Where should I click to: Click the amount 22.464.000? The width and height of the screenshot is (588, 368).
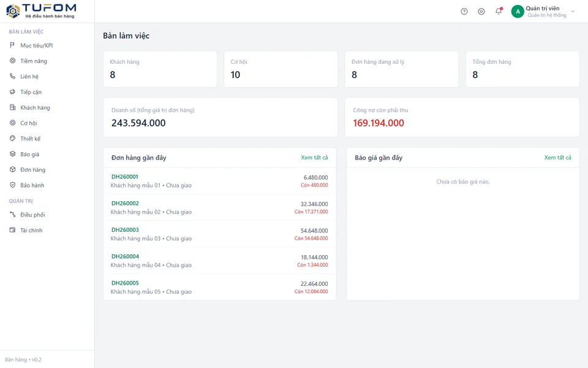pyautogui.click(x=314, y=284)
